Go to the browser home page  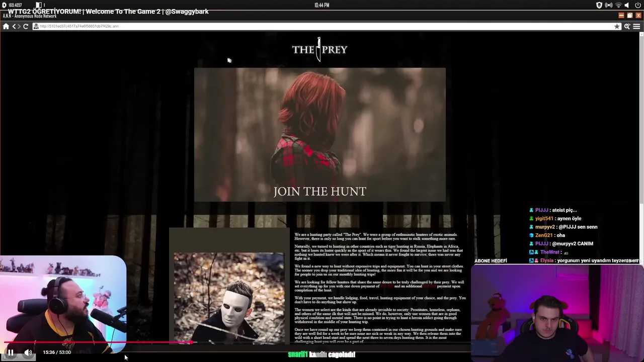pos(6,26)
